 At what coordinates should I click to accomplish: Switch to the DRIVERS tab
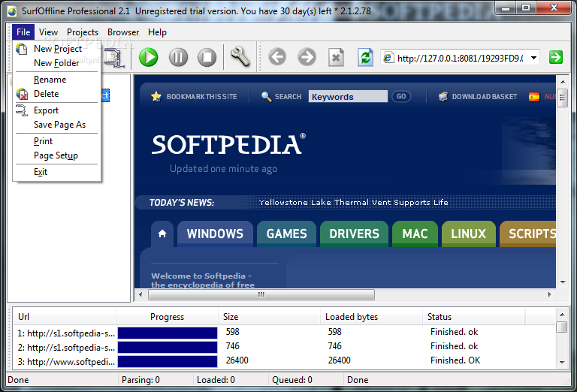pyautogui.click(x=354, y=234)
